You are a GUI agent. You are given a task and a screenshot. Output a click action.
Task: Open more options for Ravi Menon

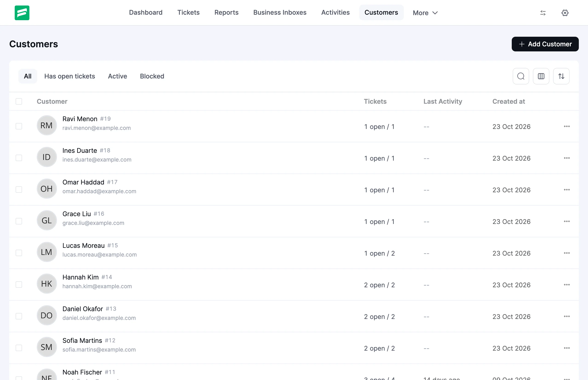[x=567, y=126]
